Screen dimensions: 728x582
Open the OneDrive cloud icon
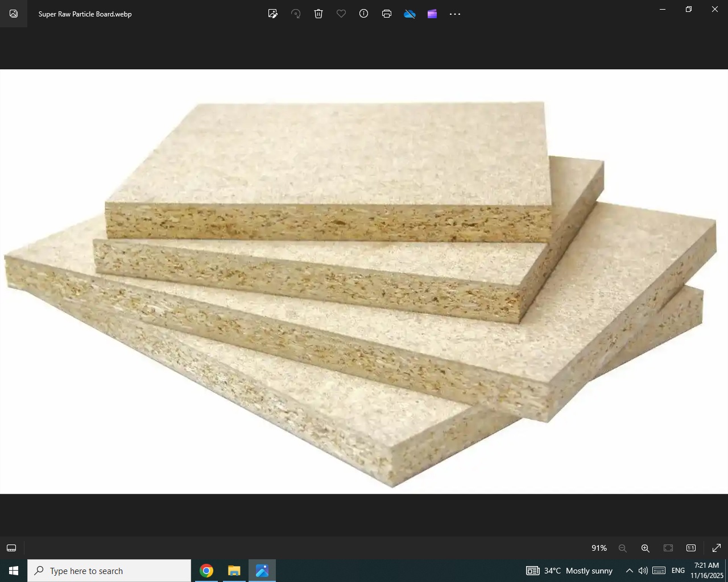[409, 14]
